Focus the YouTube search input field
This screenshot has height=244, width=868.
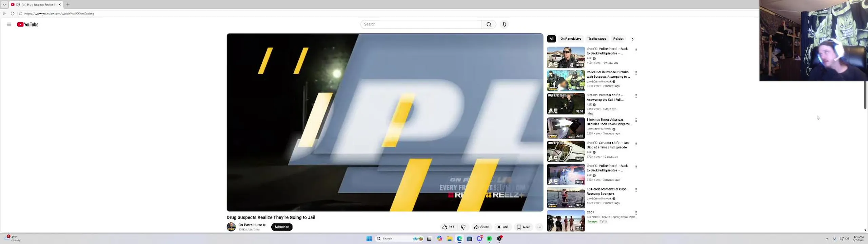421,24
